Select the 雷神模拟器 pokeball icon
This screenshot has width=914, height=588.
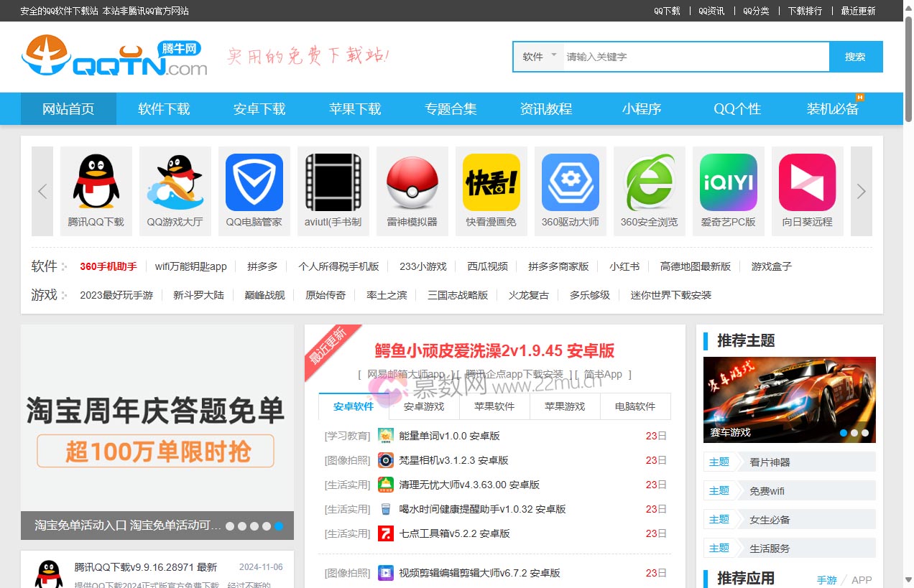coord(412,182)
